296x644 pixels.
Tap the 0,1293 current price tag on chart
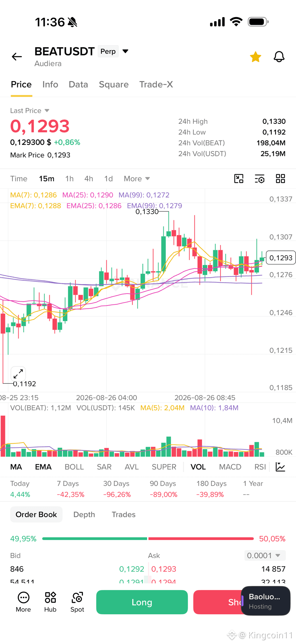pos(281,258)
